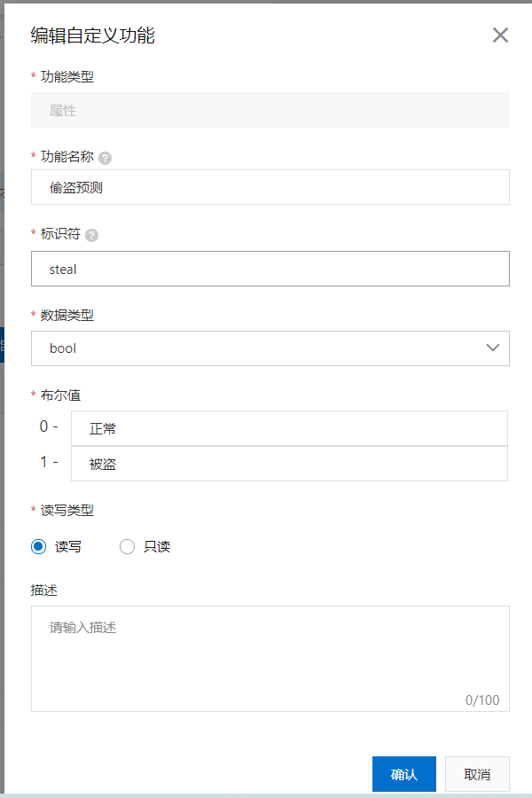Switch to the 只读 read-only option
Image resolution: width=532 pixels, height=798 pixels.
coord(127,546)
